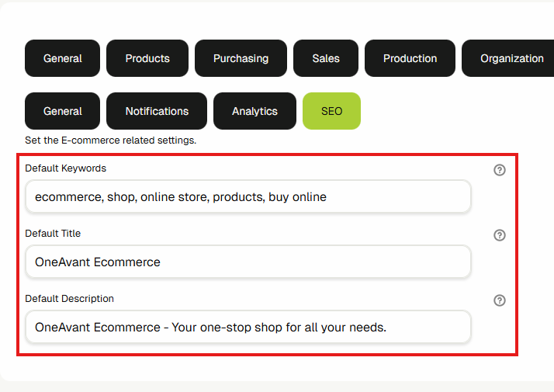Image resolution: width=554 pixels, height=392 pixels.
Task: Open the General tab beside Products
Action: [x=63, y=58]
